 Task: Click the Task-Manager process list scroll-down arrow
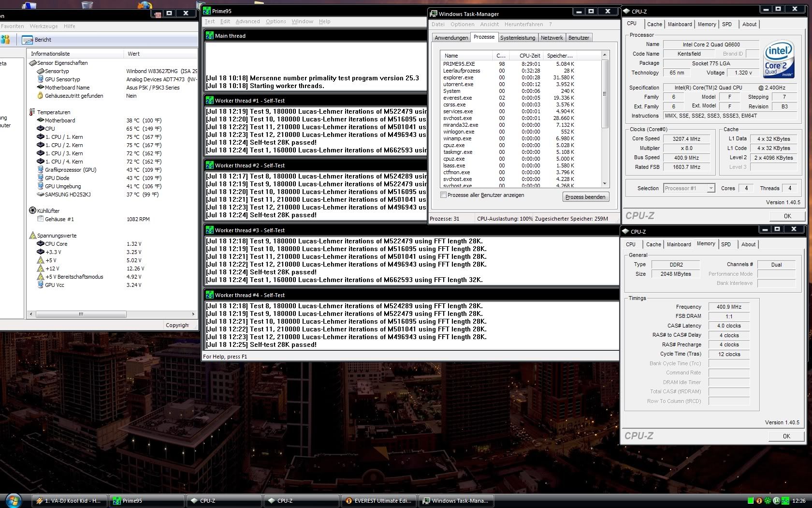point(605,183)
